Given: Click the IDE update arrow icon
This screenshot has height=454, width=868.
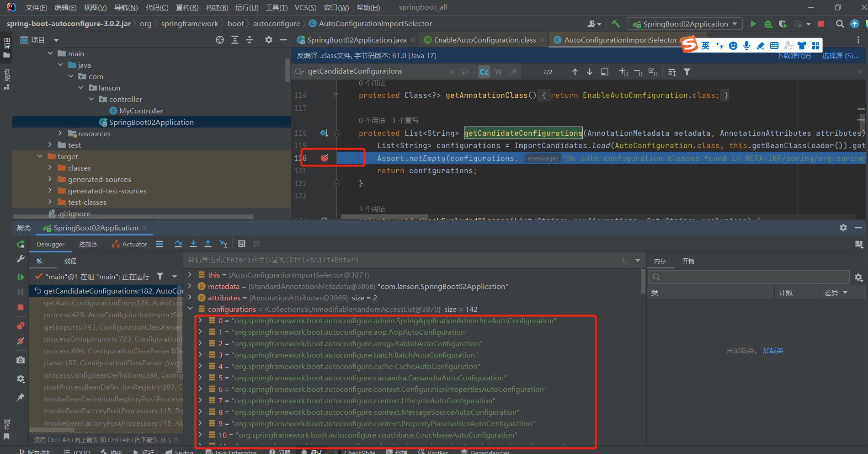Looking at the screenshot, I should (x=855, y=24).
